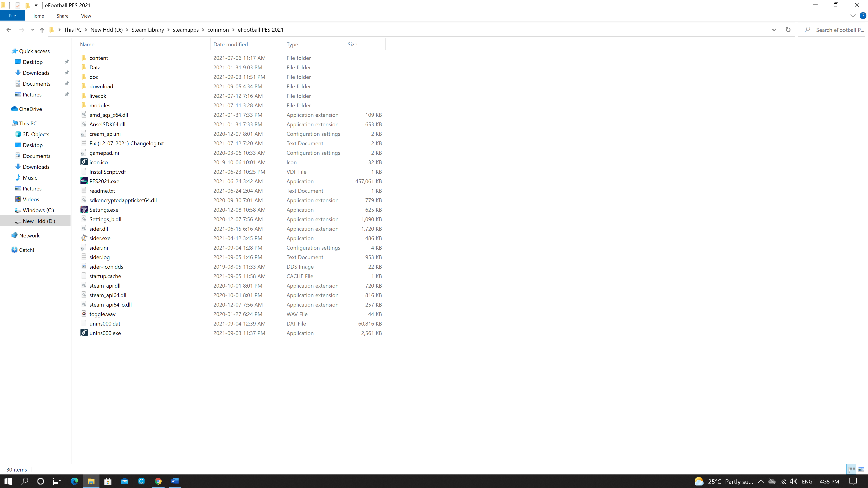Switch to Large icons view button
This screenshot has width=868, height=488.
click(x=861, y=469)
